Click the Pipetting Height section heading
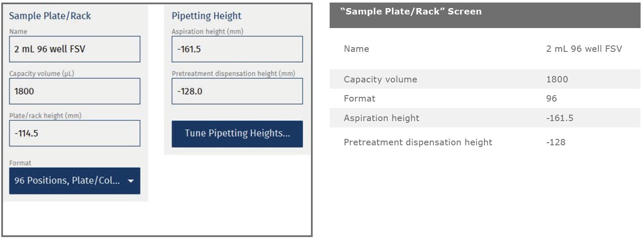This screenshot has height=240, width=644. pyautogui.click(x=206, y=16)
